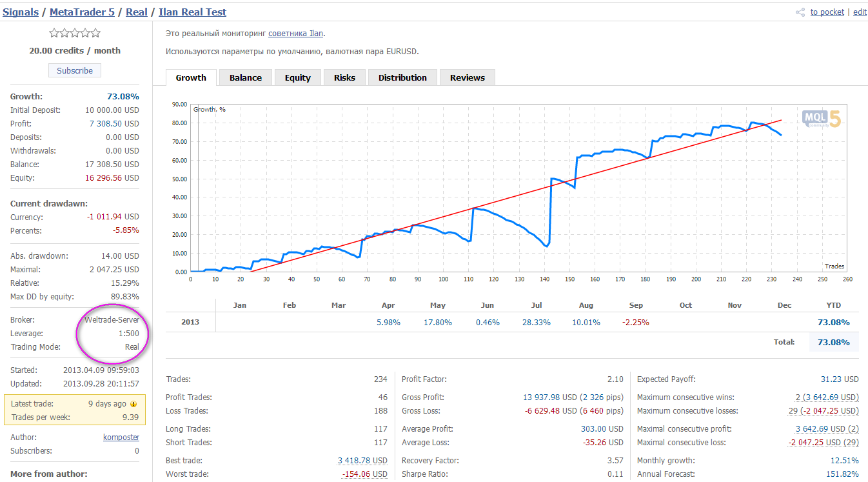Give a five-star rating with the last star
Viewport: 868px width, 482px height.
pyautogui.click(x=95, y=34)
